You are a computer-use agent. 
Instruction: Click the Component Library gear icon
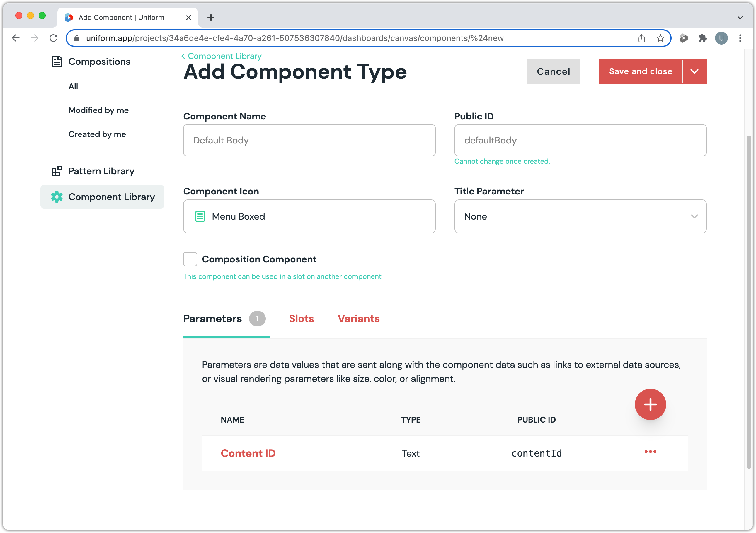pyautogui.click(x=57, y=197)
